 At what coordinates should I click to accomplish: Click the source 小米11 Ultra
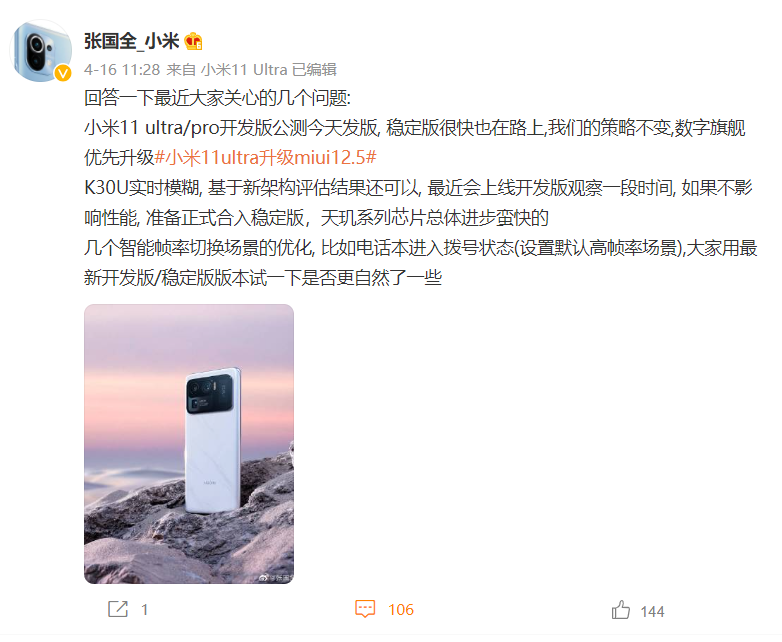244,69
